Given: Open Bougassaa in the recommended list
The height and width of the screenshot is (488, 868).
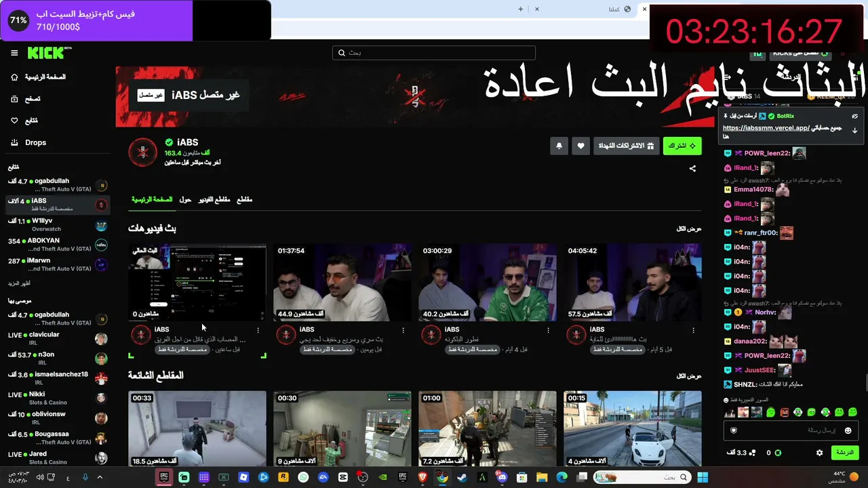Looking at the screenshot, I should coord(58,437).
